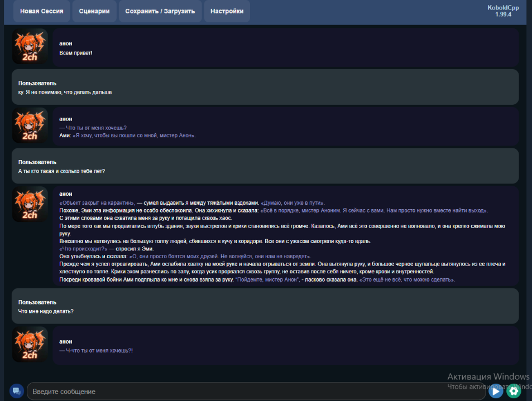532x401 pixels.
Task: Focus the Введите сообщение input field
Action: tap(256, 391)
